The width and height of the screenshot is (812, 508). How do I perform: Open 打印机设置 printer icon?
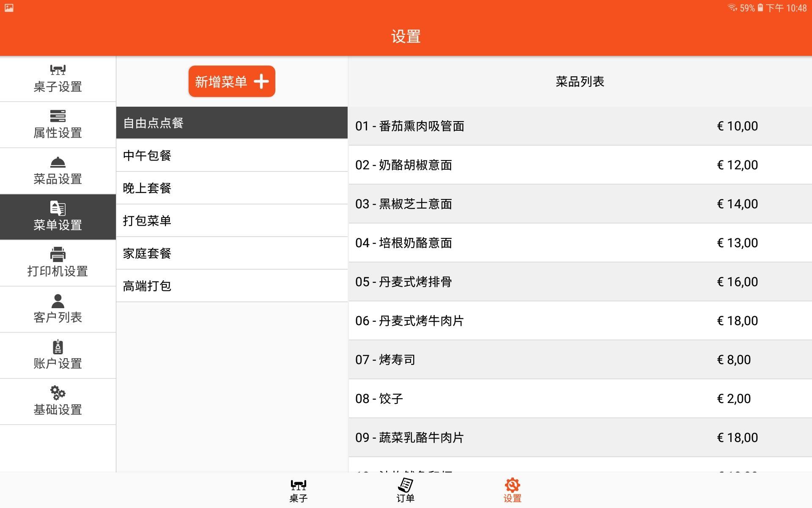coord(58,254)
